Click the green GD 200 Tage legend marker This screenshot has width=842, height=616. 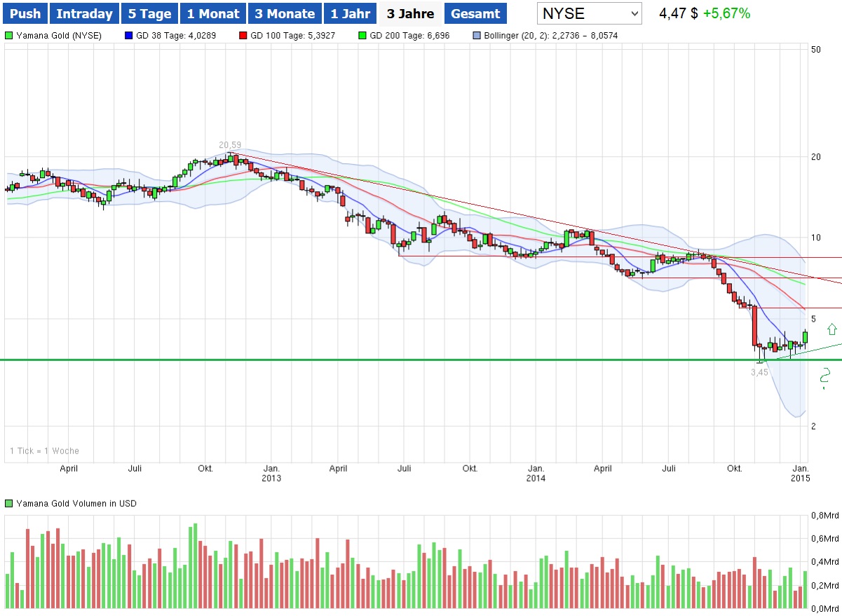point(362,35)
